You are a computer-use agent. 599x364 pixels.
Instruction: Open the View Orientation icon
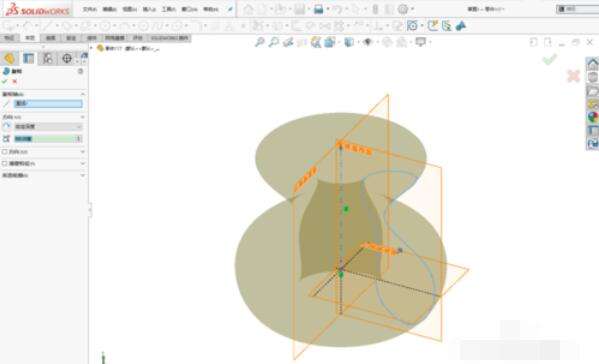pyautogui.click(x=330, y=42)
